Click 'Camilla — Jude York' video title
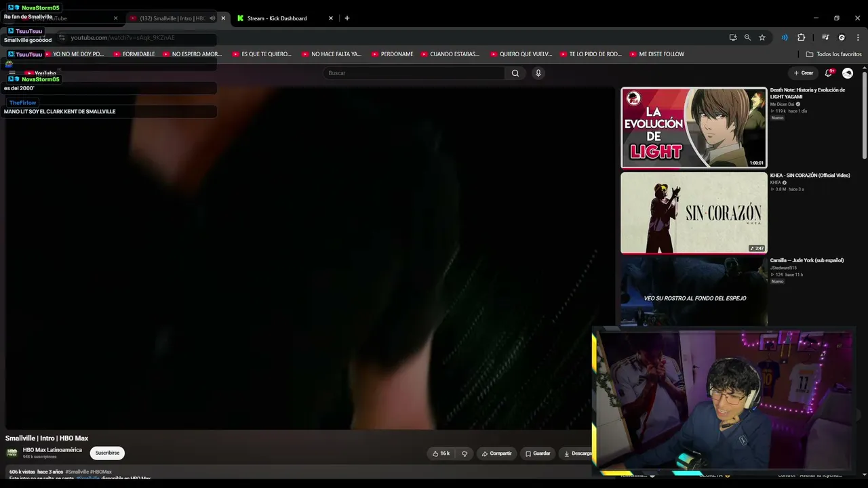Screen dimensions: 868x488 (807, 260)
